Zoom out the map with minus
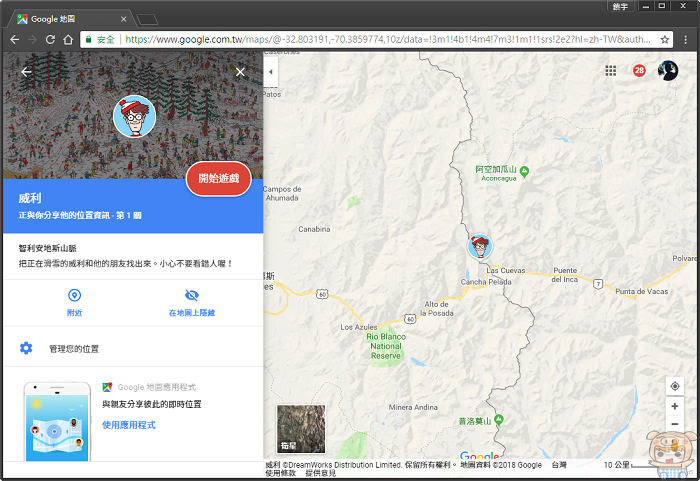Image resolution: width=700 pixels, height=481 pixels. 675,424
